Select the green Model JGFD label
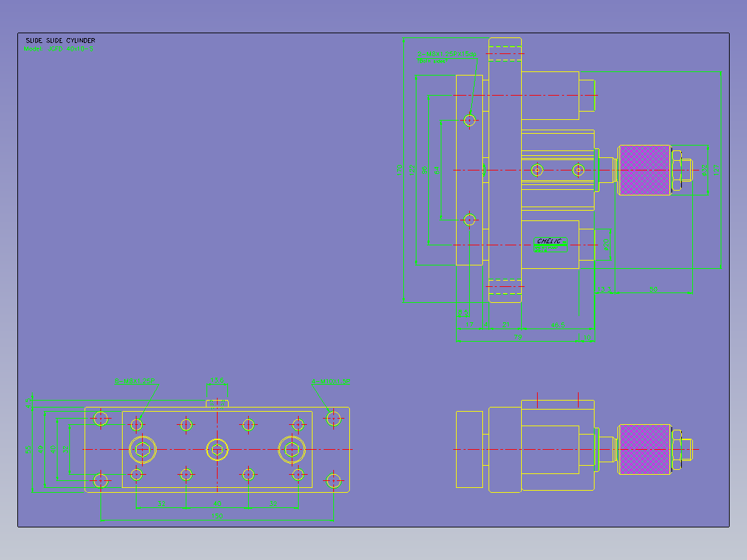 coord(59,49)
